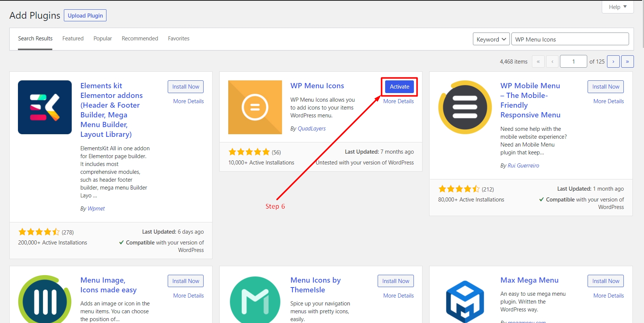Open More Details for Menu Image
The image size is (644, 323).
[x=189, y=296]
